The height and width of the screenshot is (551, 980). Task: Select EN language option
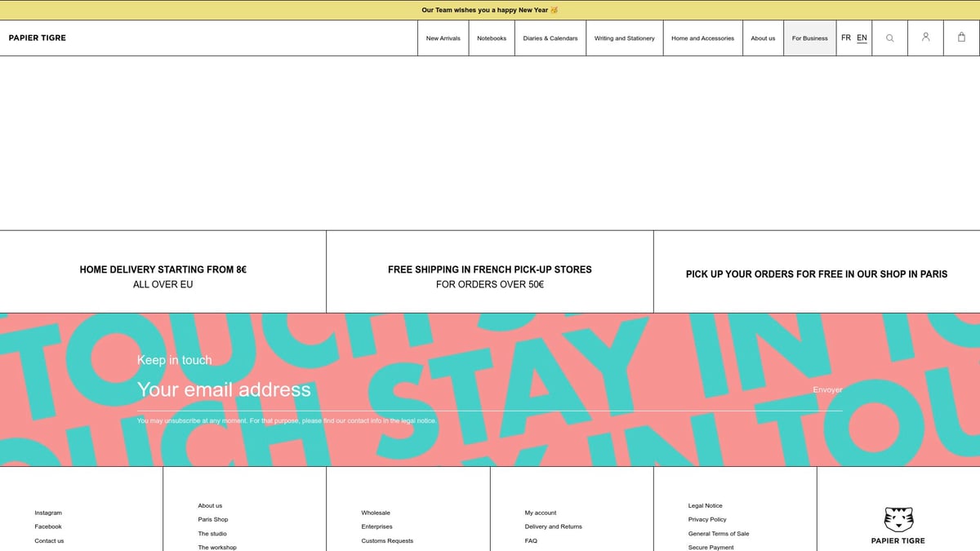pyautogui.click(x=862, y=38)
